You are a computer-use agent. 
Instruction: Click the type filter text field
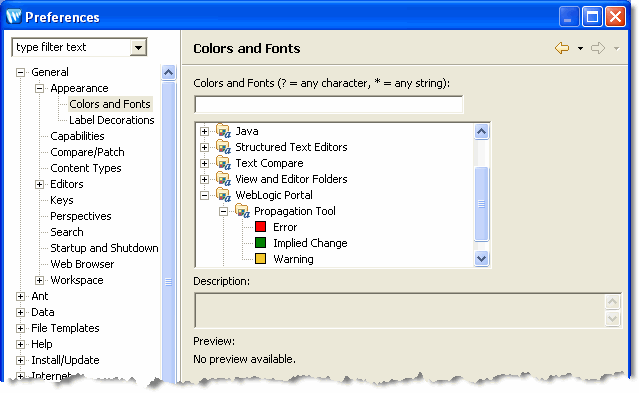point(72,47)
